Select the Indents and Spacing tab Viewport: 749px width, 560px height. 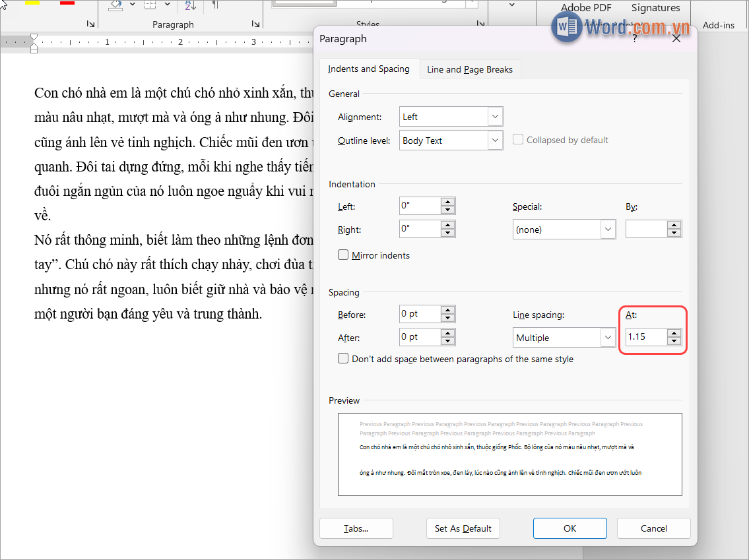coord(368,69)
